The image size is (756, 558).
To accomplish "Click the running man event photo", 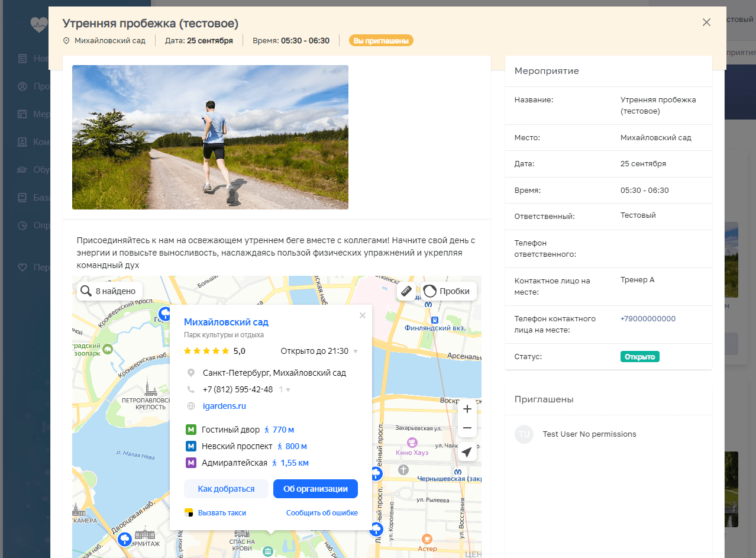I will pyautogui.click(x=210, y=137).
